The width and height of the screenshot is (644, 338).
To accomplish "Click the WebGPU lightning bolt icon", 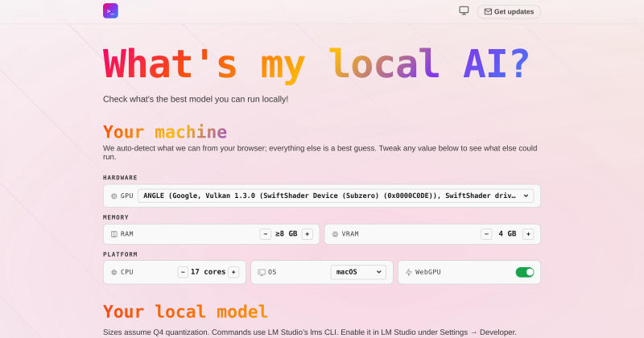I will [x=409, y=272].
